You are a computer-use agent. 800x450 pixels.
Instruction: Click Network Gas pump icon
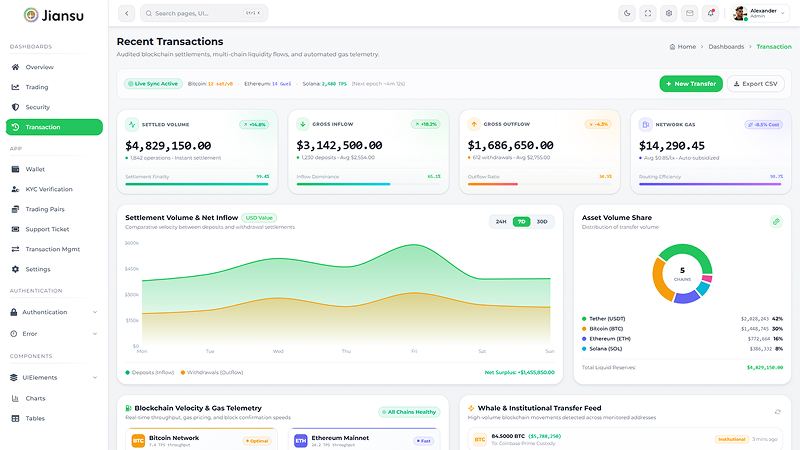[x=645, y=124]
